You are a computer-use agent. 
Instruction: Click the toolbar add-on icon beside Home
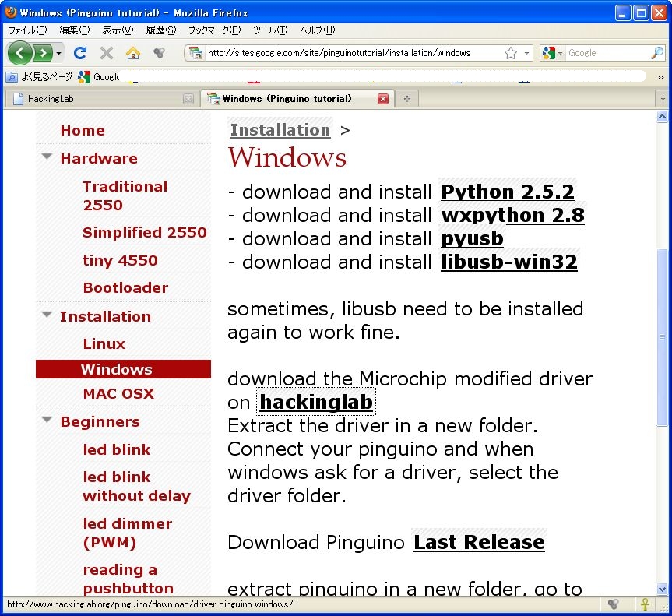tap(159, 53)
